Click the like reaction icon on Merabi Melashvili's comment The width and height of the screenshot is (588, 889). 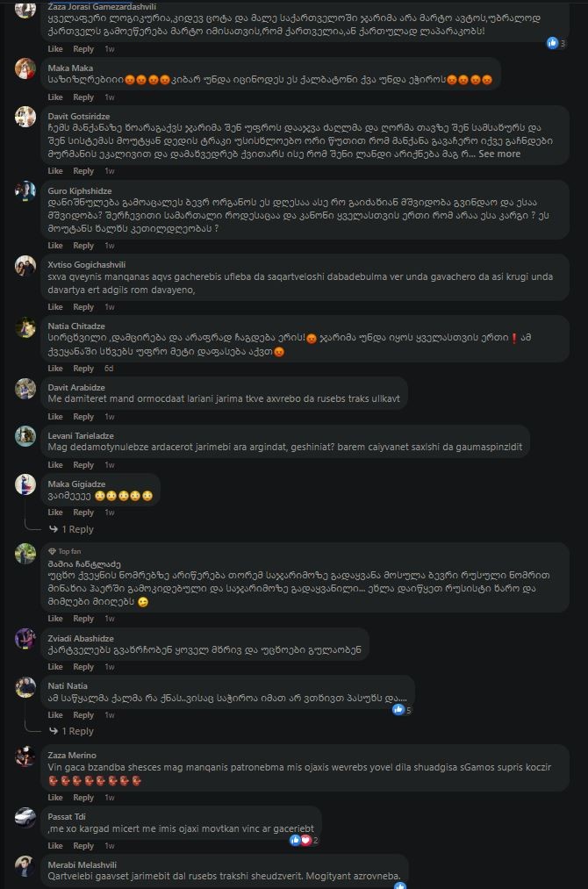coord(400,885)
